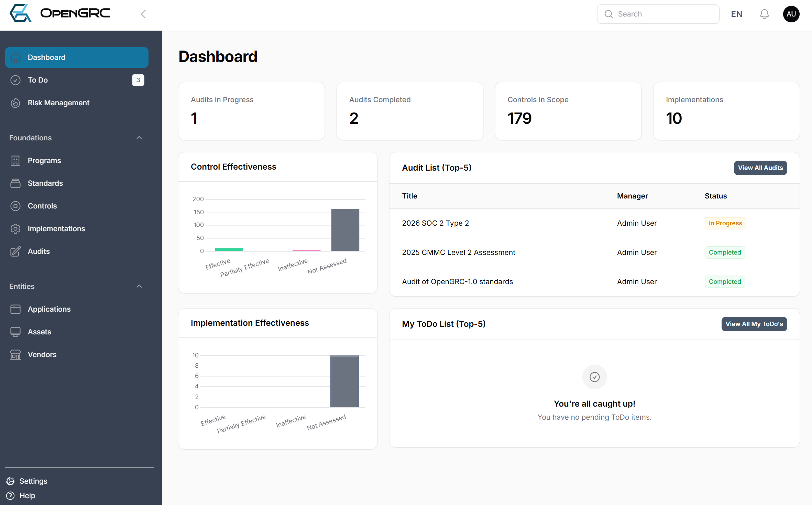
Task: Click the OpenGRC logo
Action: 60,13
